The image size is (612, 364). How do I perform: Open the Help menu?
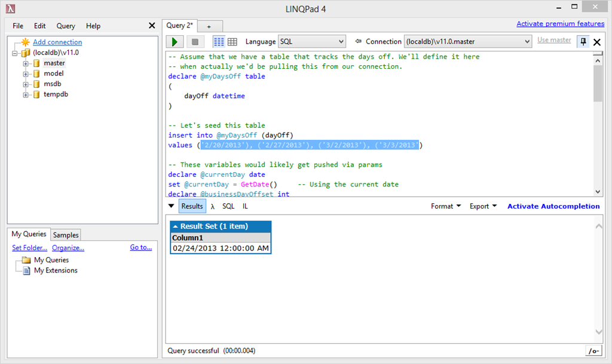pyautogui.click(x=93, y=26)
